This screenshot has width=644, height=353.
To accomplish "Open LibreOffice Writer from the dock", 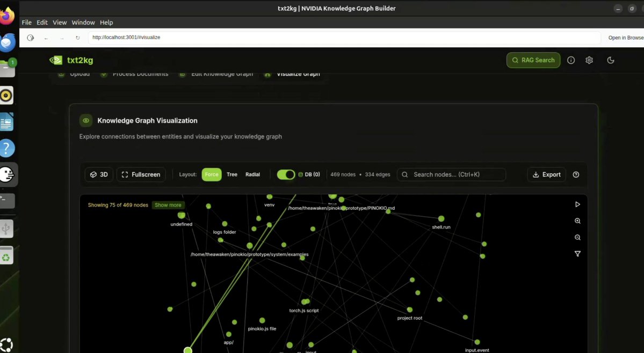I will [6, 122].
